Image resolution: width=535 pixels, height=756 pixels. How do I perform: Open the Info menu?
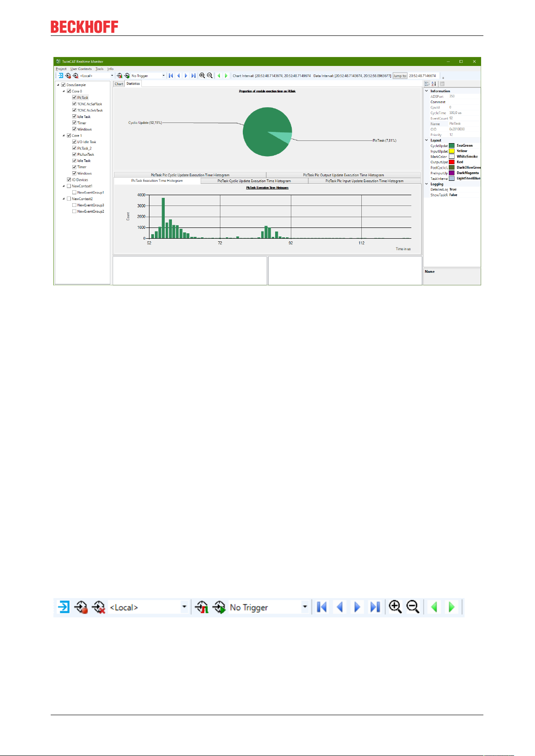coord(110,69)
